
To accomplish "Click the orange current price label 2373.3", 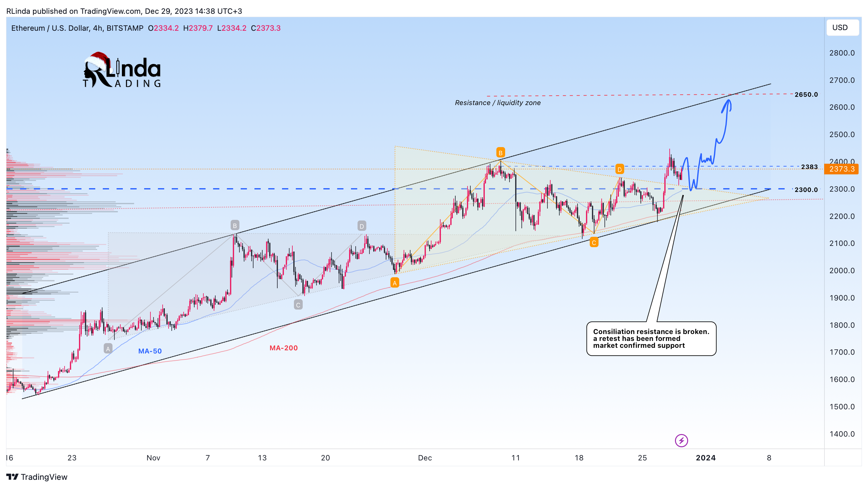I will [x=842, y=169].
